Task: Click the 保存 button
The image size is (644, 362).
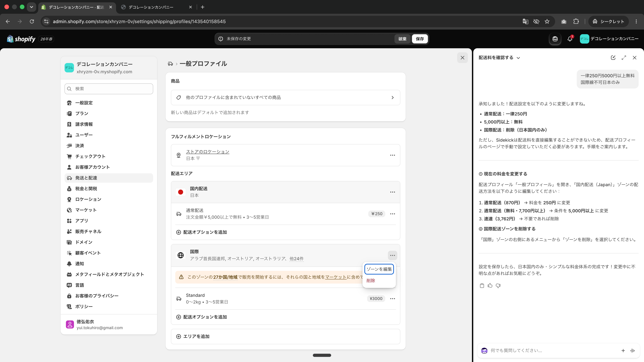Action: pyautogui.click(x=420, y=39)
